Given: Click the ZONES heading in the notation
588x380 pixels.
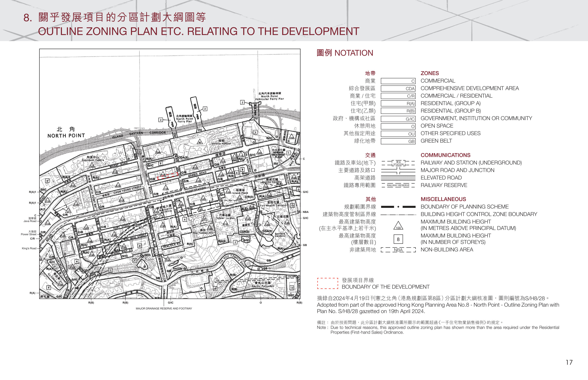Looking at the screenshot, I should pos(430,73).
